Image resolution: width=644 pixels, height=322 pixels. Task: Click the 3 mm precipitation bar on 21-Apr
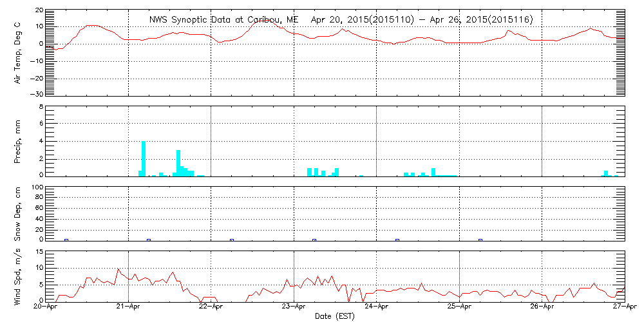[178, 163]
